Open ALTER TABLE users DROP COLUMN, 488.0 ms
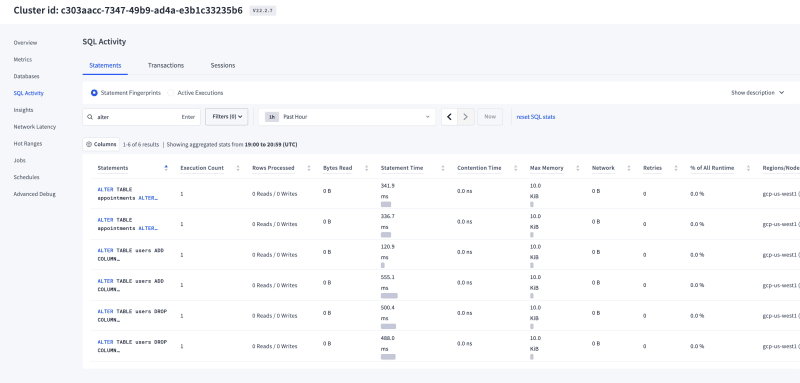Viewport: 800px width, 383px height. (132, 346)
